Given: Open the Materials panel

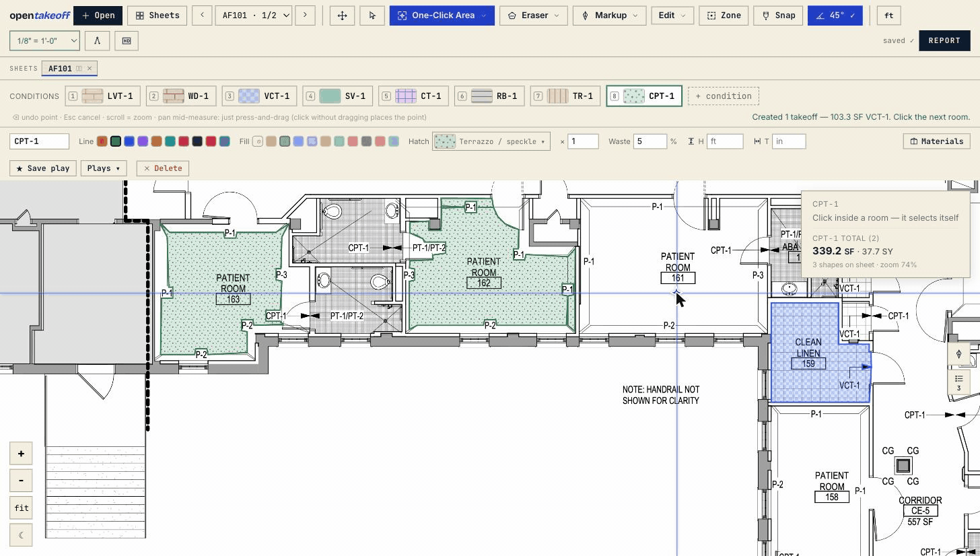Looking at the screenshot, I should (936, 141).
